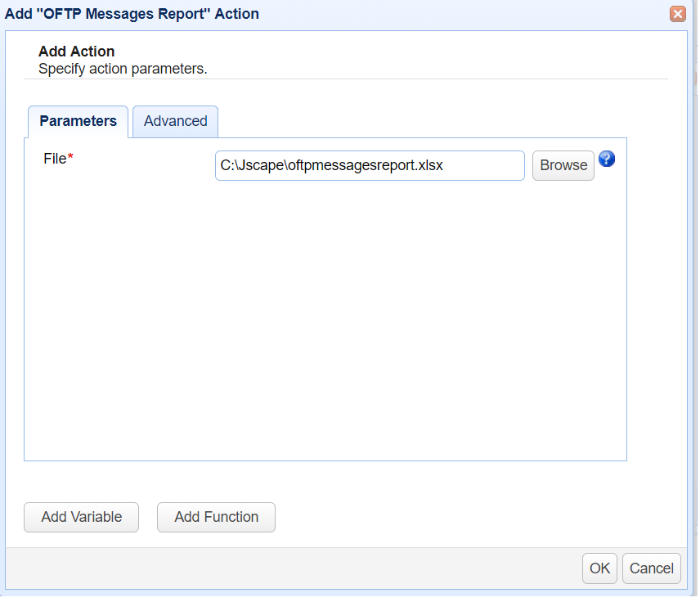Switch to the Advanced tab
Image resolution: width=700 pixels, height=602 pixels.
[174, 121]
